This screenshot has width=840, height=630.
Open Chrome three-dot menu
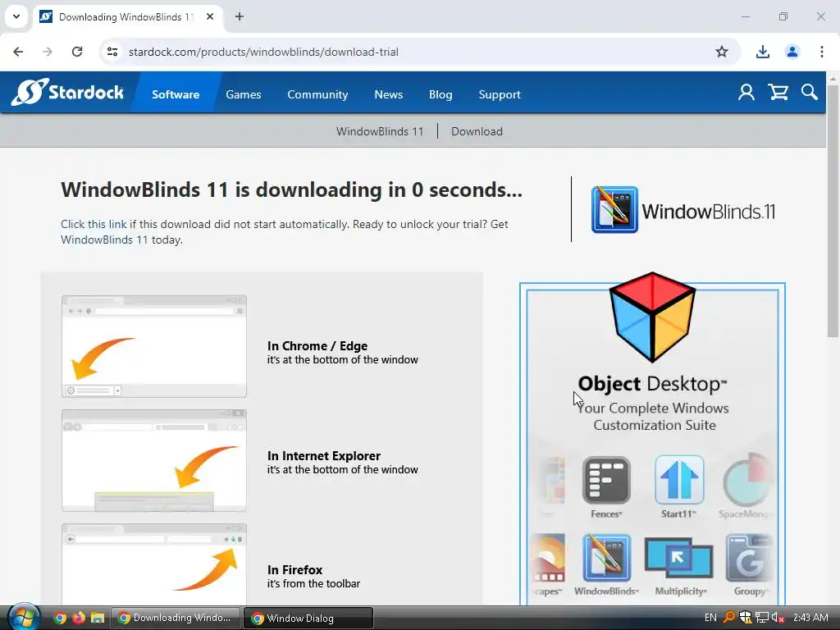(x=821, y=52)
